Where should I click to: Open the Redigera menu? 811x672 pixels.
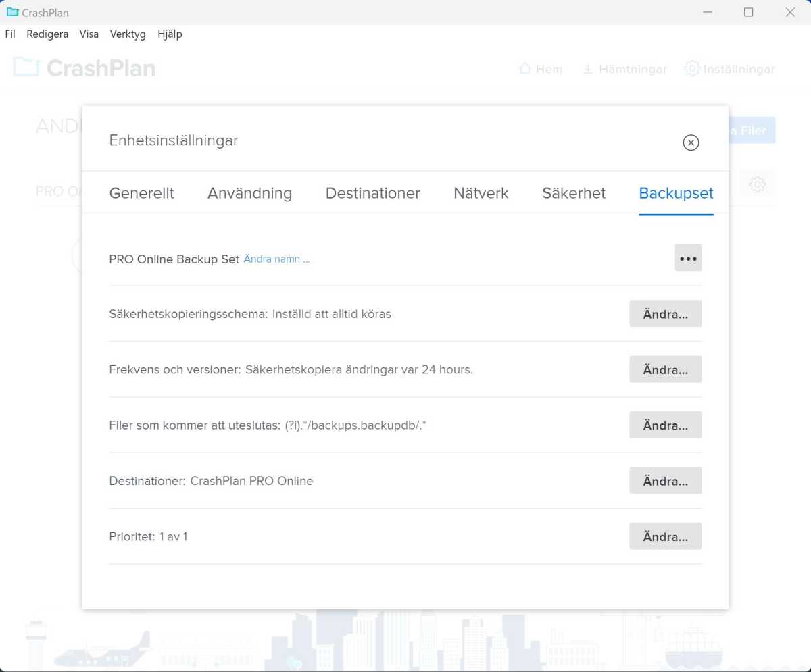point(47,34)
